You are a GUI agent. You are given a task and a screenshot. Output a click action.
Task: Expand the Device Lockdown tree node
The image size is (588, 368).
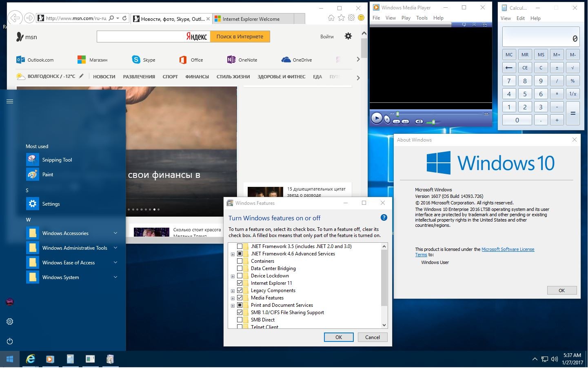point(233,276)
